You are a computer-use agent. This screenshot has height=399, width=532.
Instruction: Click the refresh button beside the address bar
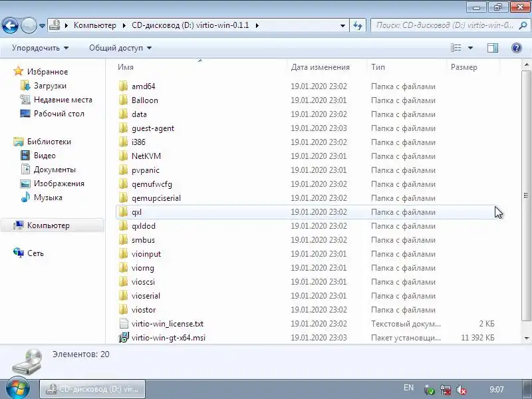358,25
